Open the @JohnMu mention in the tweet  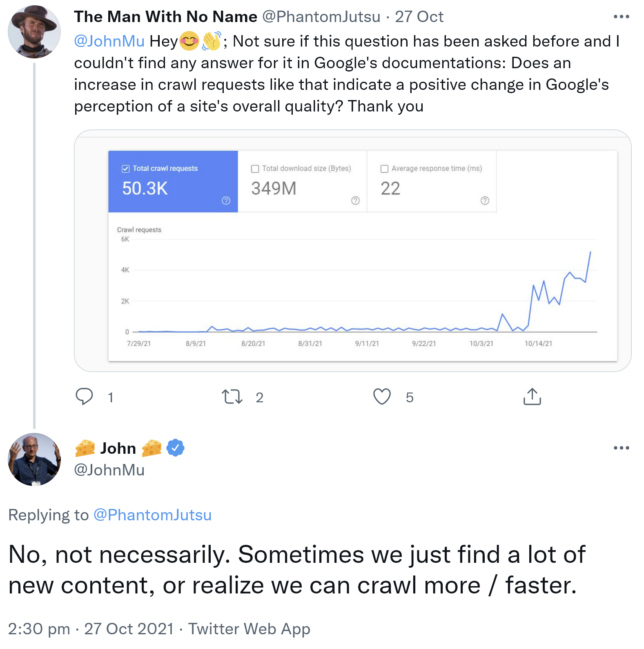pyautogui.click(x=109, y=41)
